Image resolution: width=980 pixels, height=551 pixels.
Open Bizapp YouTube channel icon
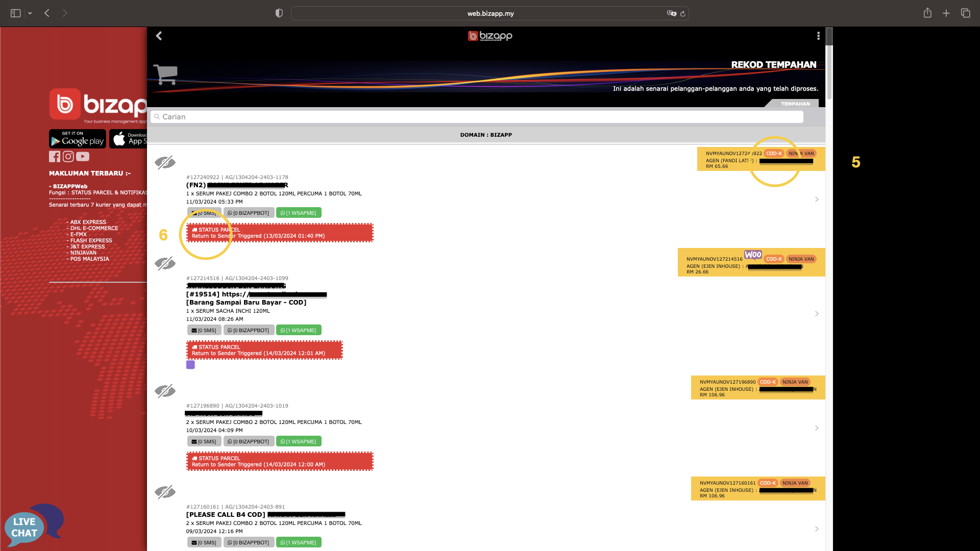tap(83, 157)
